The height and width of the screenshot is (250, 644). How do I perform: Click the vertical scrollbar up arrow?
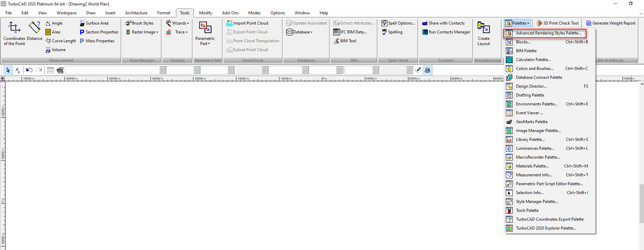click(642, 84)
